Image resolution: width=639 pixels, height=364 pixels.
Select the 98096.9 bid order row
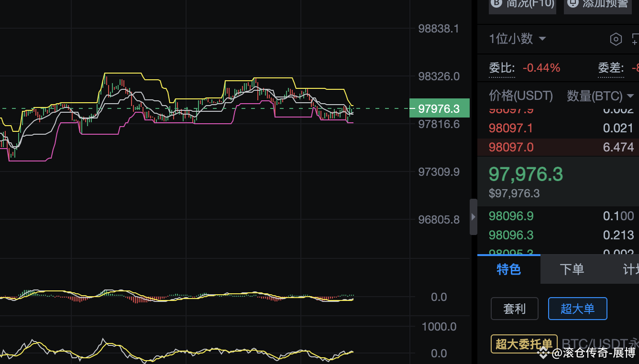pyautogui.click(x=558, y=216)
